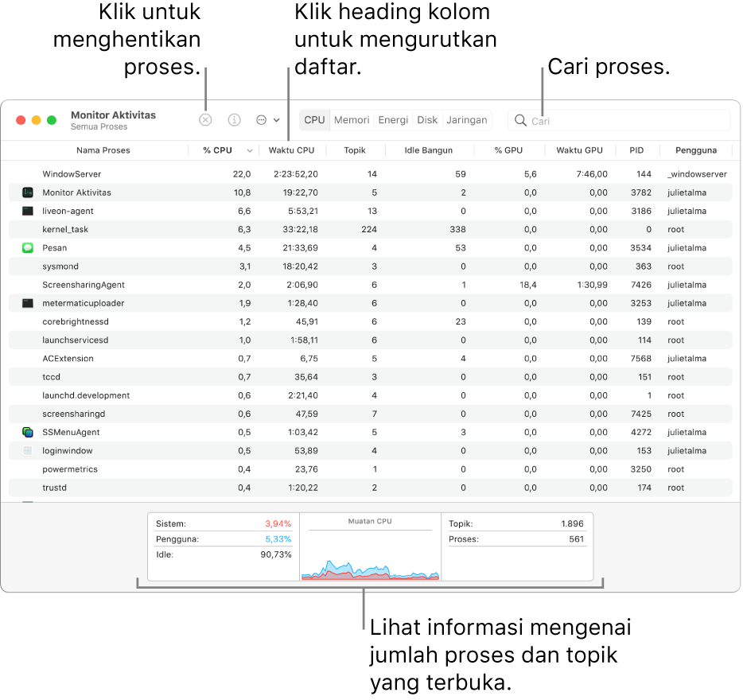
Task: Sort by the Nama Proses column header
Action: pyautogui.click(x=103, y=150)
